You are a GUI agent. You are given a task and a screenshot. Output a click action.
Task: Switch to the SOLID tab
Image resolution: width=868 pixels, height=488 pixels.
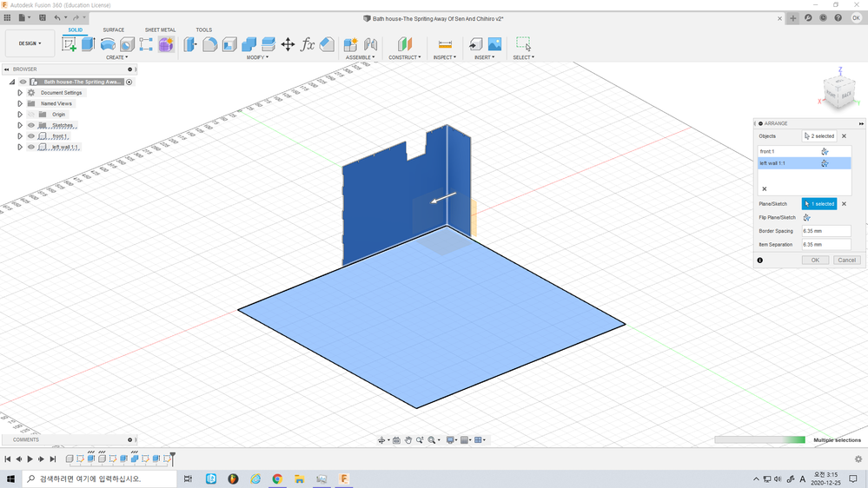pos(76,30)
